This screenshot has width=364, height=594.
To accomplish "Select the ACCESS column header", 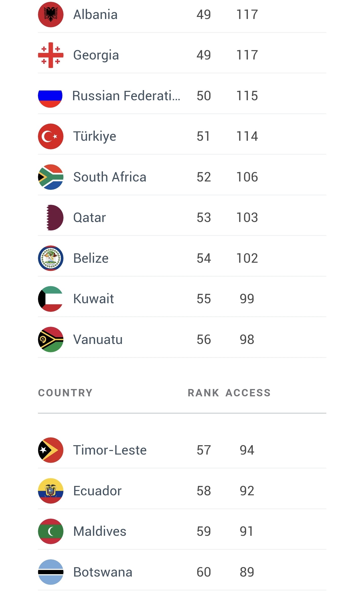I will [x=248, y=393].
